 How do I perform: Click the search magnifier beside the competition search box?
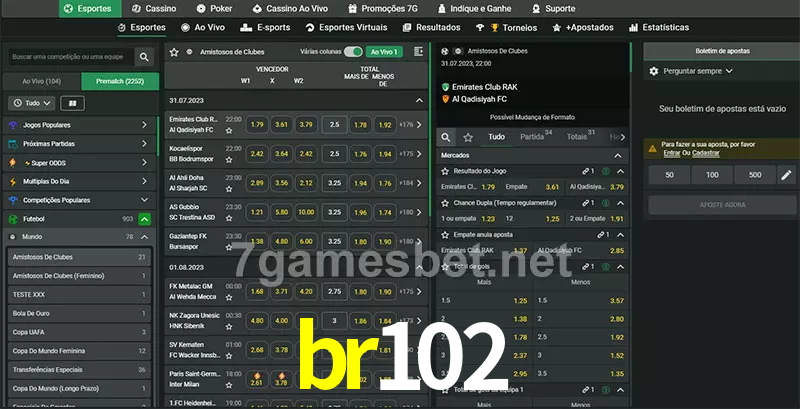[146, 58]
